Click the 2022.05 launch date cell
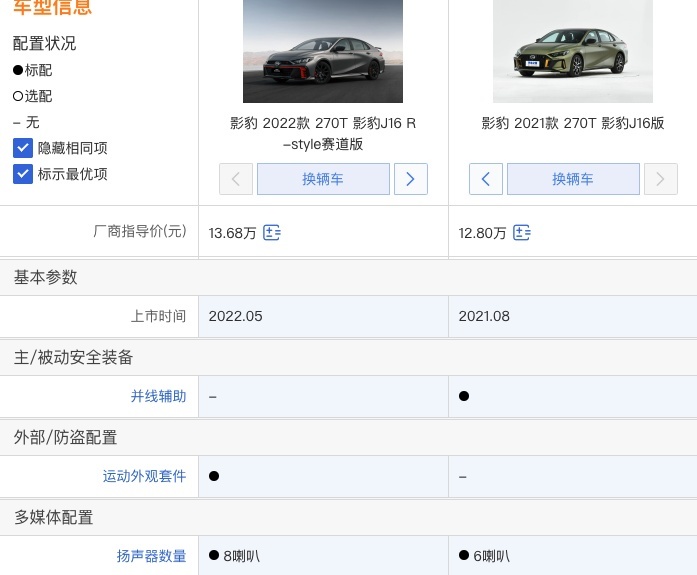697x575 pixels. 323,316
